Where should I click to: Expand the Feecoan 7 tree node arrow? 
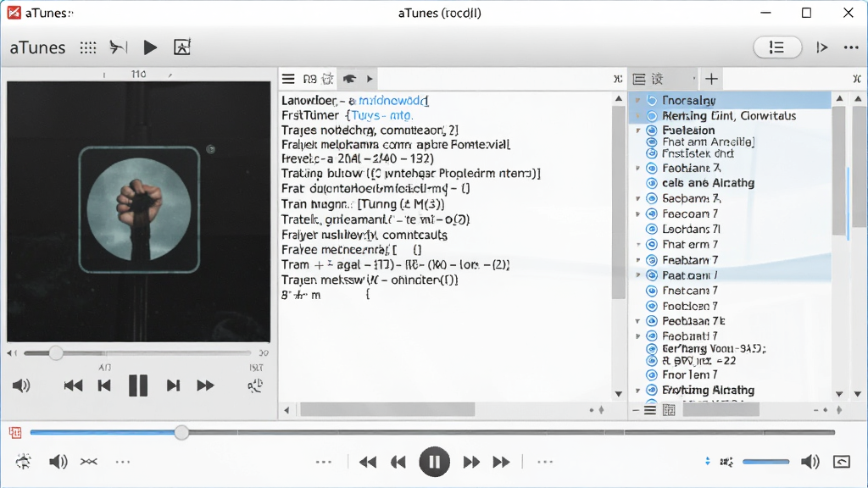[638, 213]
